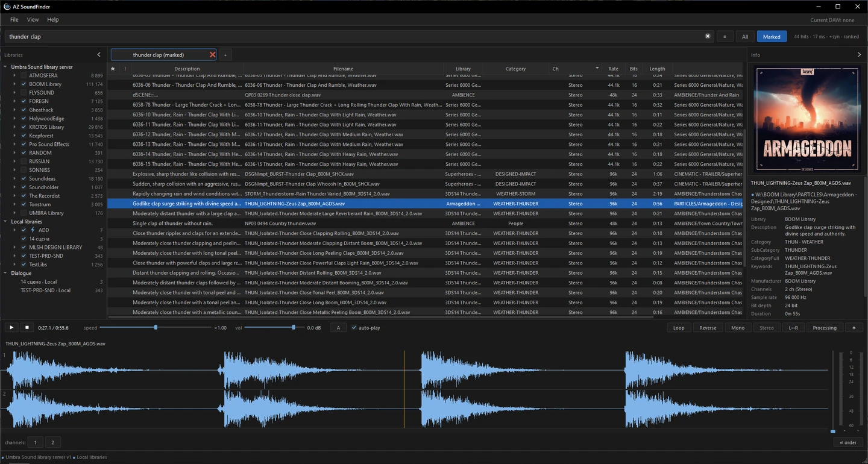Image resolution: width=868 pixels, height=464 pixels.
Task: Click the thunder clap search input field
Action: point(359,36)
